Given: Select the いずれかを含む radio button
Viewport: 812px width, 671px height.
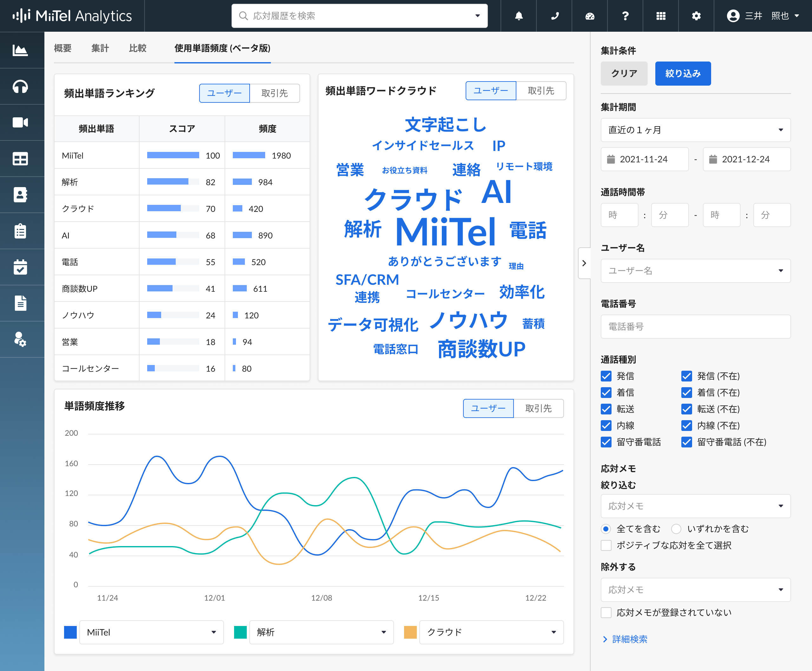Looking at the screenshot, I should pos(676,529).
